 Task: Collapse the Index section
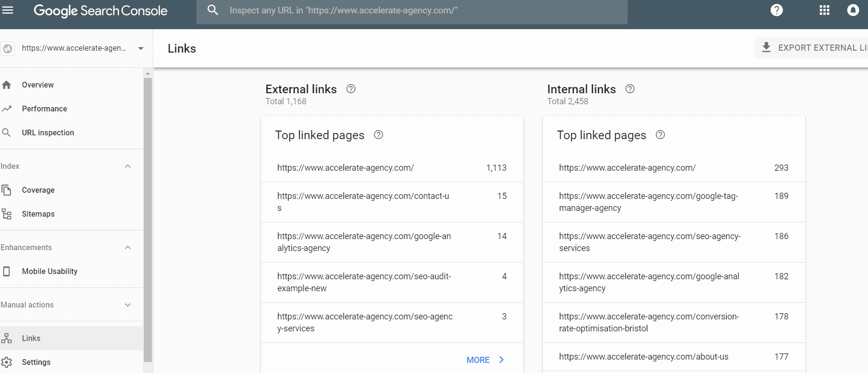point(128,166)
